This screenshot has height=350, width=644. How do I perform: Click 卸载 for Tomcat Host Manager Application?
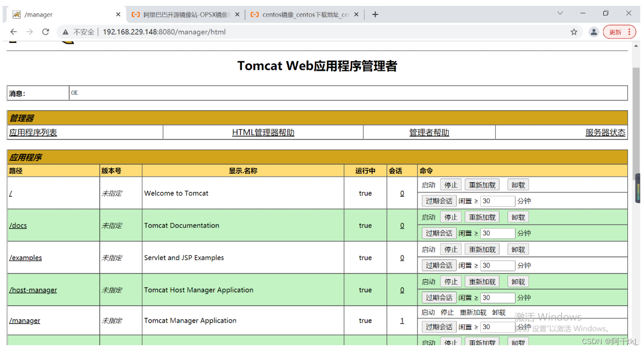[x=518, y=281]
